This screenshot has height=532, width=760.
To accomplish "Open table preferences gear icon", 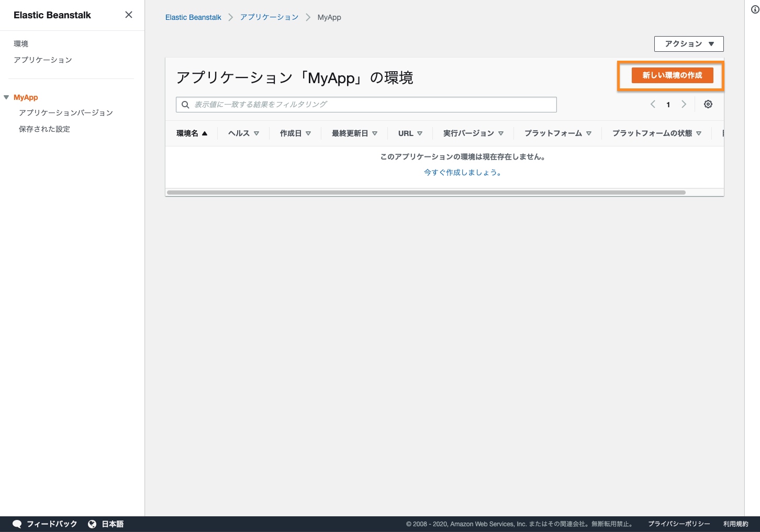I will click(x=708, y=104).
